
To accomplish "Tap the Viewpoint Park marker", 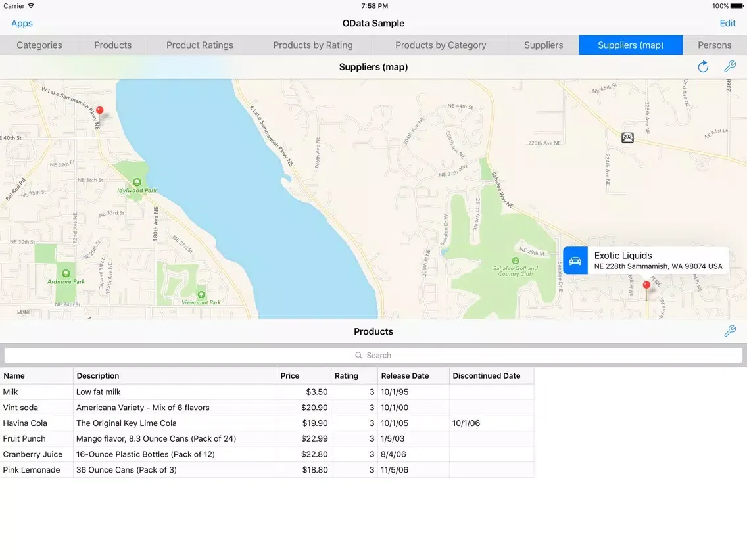I will [x=201, y=294].
